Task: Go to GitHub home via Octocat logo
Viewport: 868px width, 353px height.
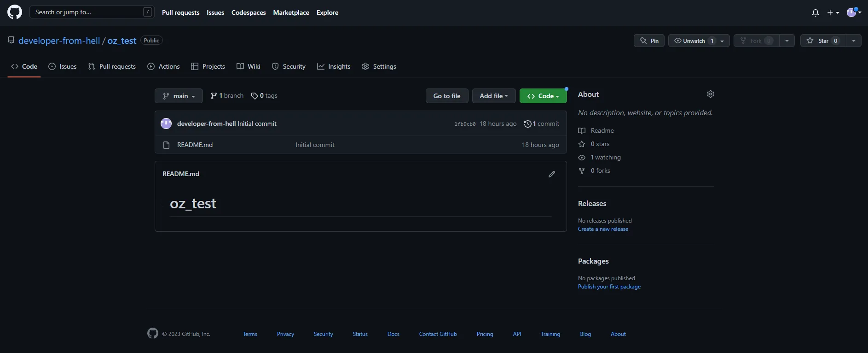Action: (15, 12)
